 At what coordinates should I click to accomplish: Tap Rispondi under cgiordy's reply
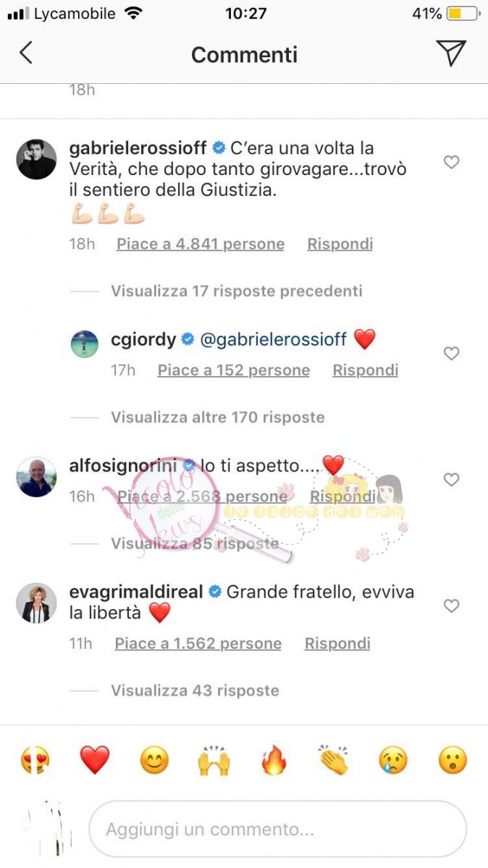click(366, 370)
